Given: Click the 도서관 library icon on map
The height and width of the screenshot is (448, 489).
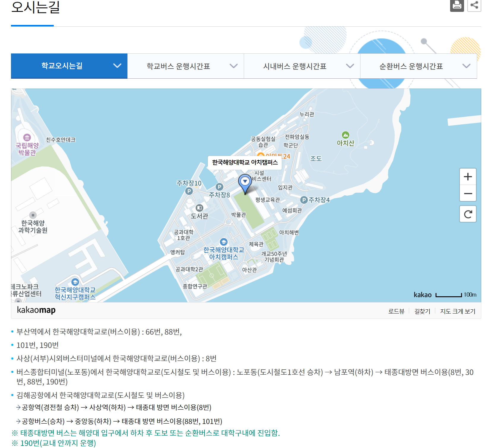Looking at the screenshot, I should tap(199, 208).
